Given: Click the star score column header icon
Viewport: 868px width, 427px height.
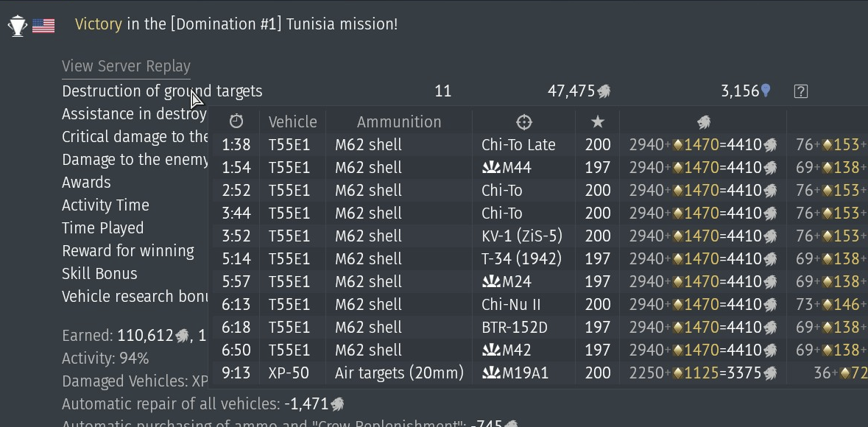Looking at the screenshot, I should [x=597, y=121].
